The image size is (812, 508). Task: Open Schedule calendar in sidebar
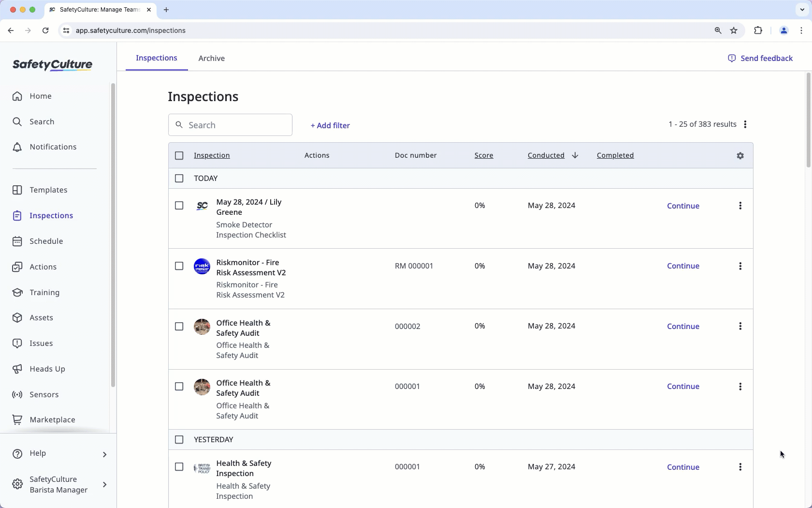point(38,241)
